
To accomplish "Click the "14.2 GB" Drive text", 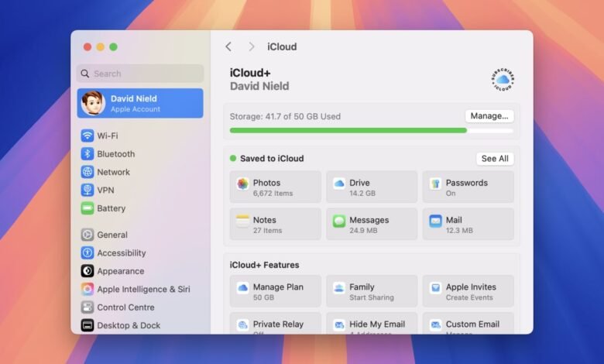I will [x=362, y=194].
